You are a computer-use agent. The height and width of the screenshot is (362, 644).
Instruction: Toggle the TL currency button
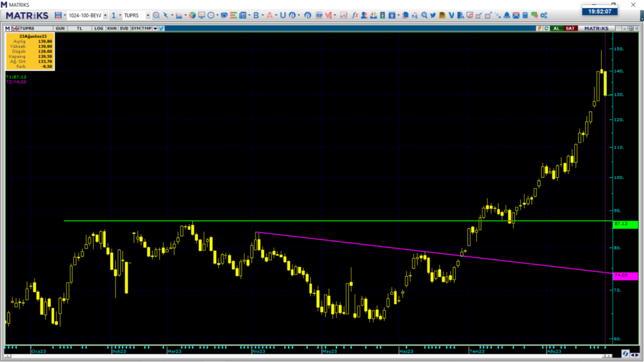point(79,28)
